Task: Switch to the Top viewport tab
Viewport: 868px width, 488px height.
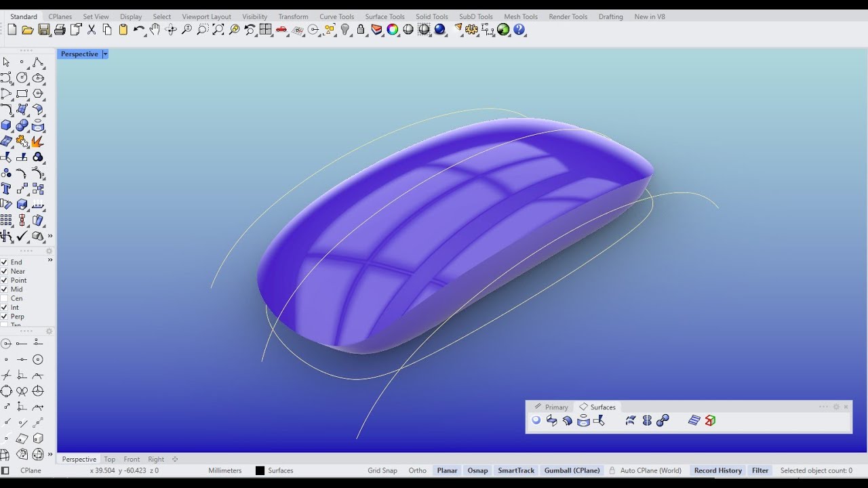Action: pyautogui.click(x=110, y=459)
